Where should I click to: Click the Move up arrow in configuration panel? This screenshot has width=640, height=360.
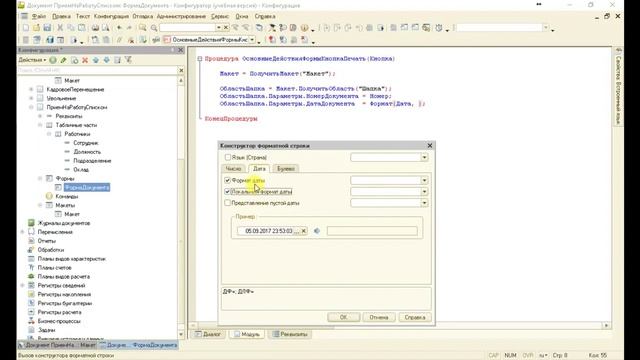point(96,60)
